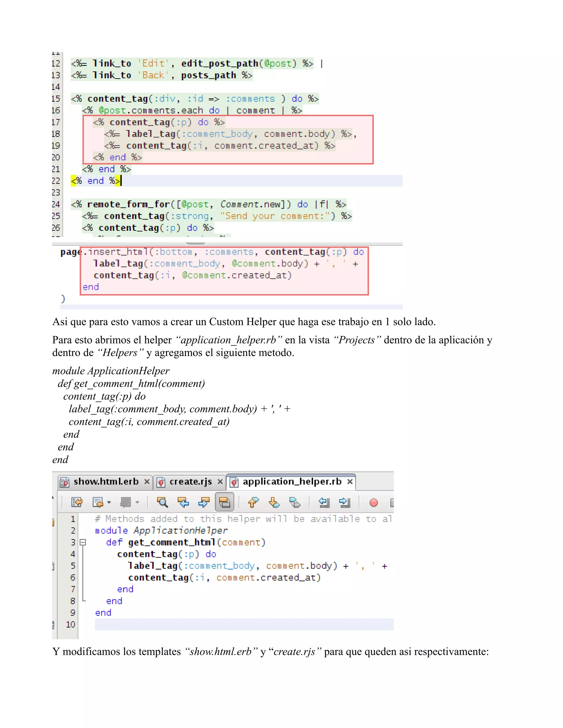Close the create.rjs tab
The width and height of the screenshot is (563, 728).
pyautogui.click(x=220, y=482)
